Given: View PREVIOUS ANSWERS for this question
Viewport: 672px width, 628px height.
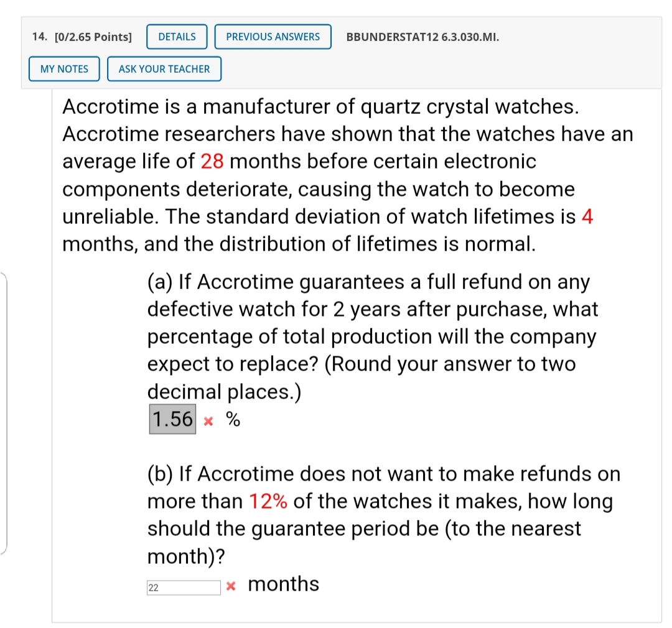Looking at the screenshot, I should pos(273,37).
